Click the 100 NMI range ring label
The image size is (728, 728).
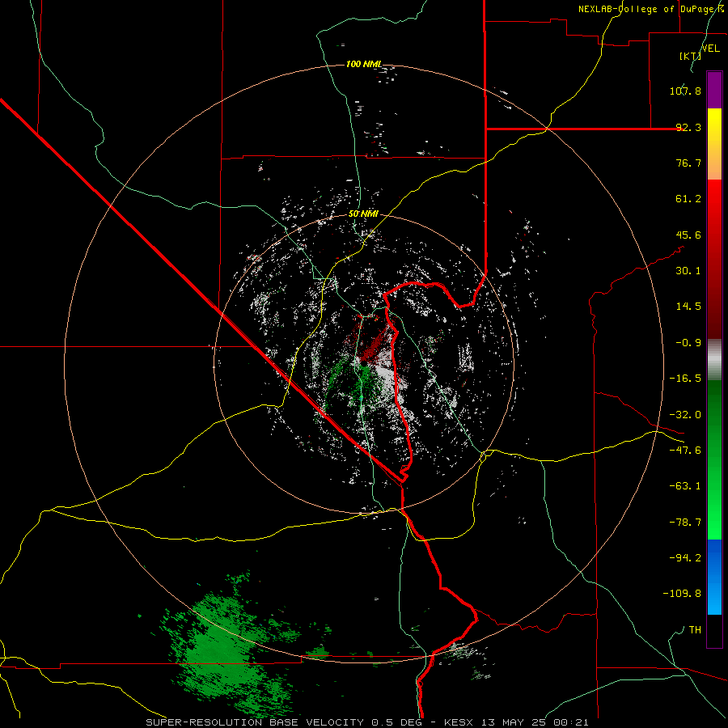tap(364, 64)
